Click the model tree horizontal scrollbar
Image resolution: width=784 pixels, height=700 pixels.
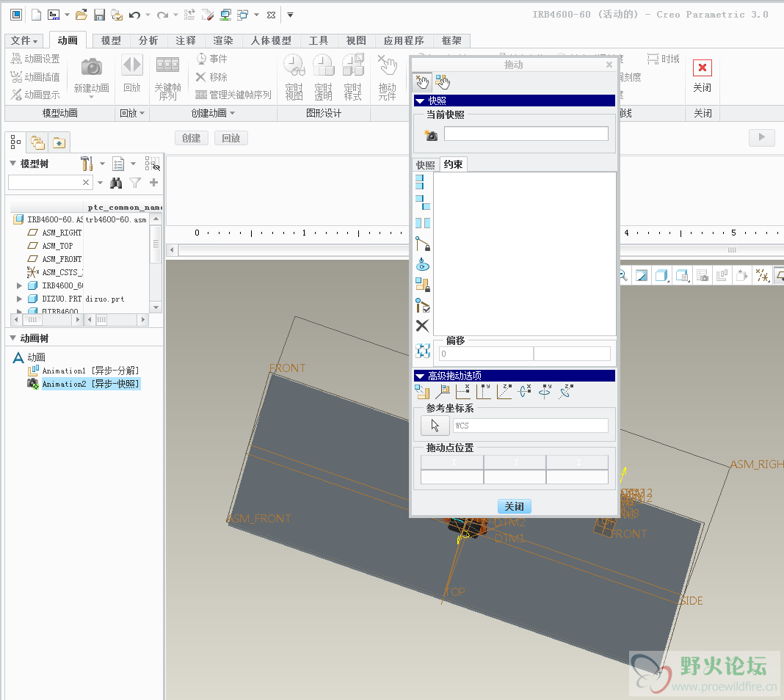[46, 319]
